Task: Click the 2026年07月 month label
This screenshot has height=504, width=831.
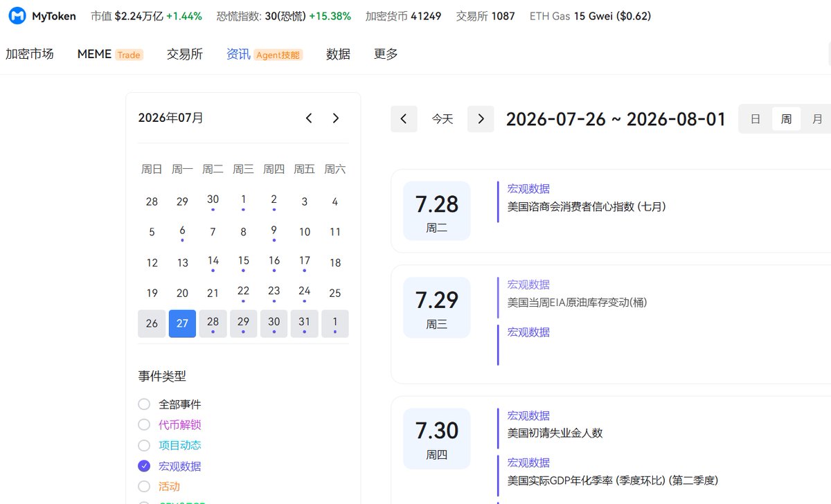Action: click(x=171, y=118)
